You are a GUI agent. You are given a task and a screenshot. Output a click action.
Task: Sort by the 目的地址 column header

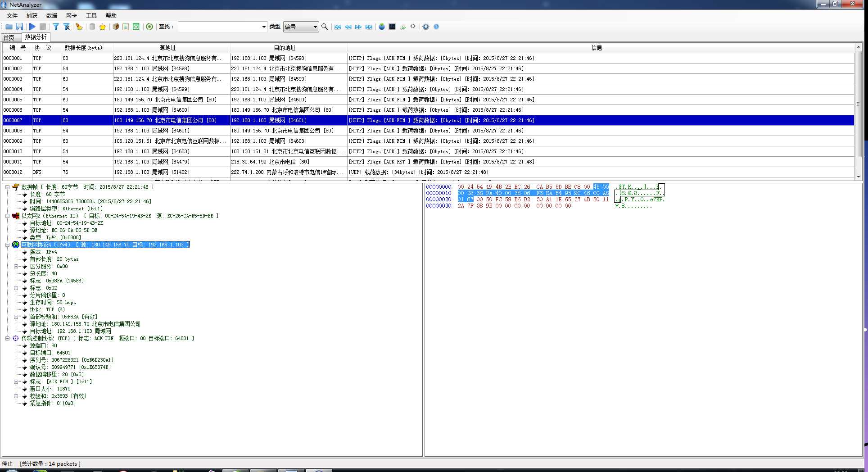289,48
